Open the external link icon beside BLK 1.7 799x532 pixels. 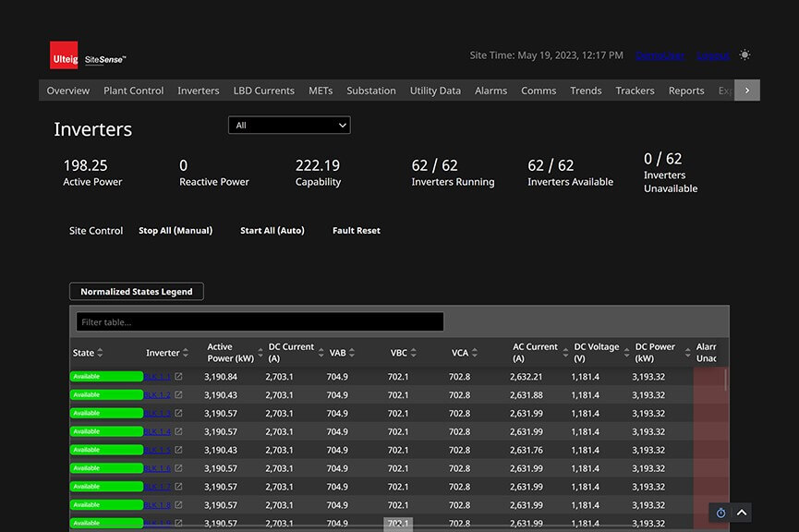tap(179, 487)
